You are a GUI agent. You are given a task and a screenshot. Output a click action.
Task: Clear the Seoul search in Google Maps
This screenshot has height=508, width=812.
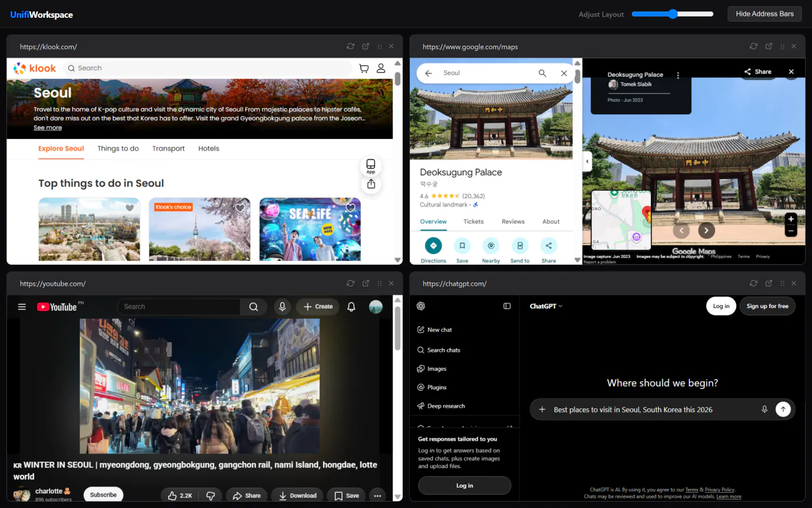564,73
